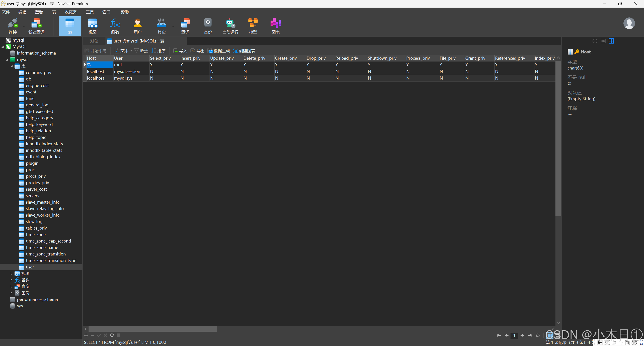Click the 新建查询 new query icon
Screen dimensions: 644x346
36,26
